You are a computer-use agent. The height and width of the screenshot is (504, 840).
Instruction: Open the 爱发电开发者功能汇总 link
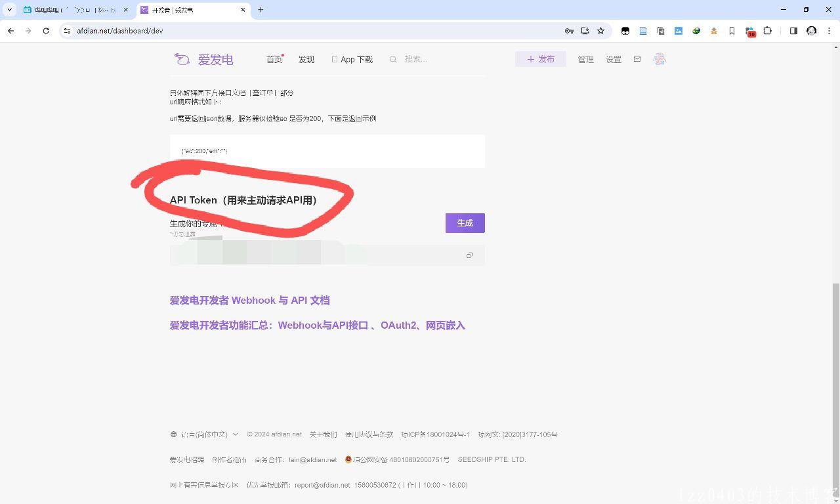(317, 325)
